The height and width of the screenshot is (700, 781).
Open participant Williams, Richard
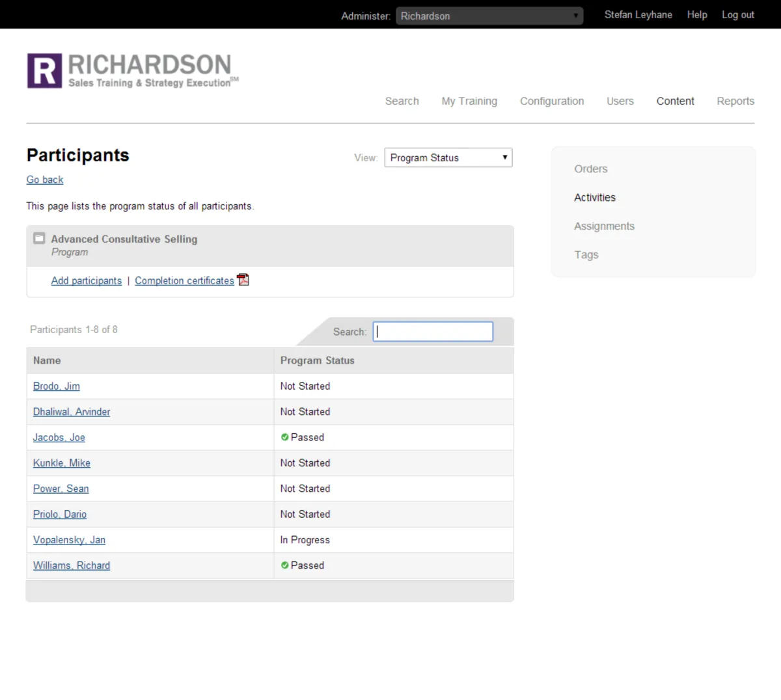pos(72,565)
